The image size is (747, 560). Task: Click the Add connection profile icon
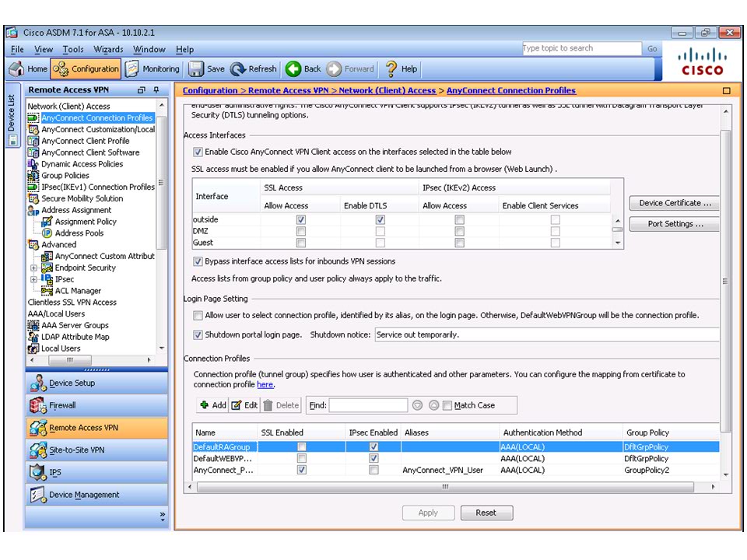[204, 405]
